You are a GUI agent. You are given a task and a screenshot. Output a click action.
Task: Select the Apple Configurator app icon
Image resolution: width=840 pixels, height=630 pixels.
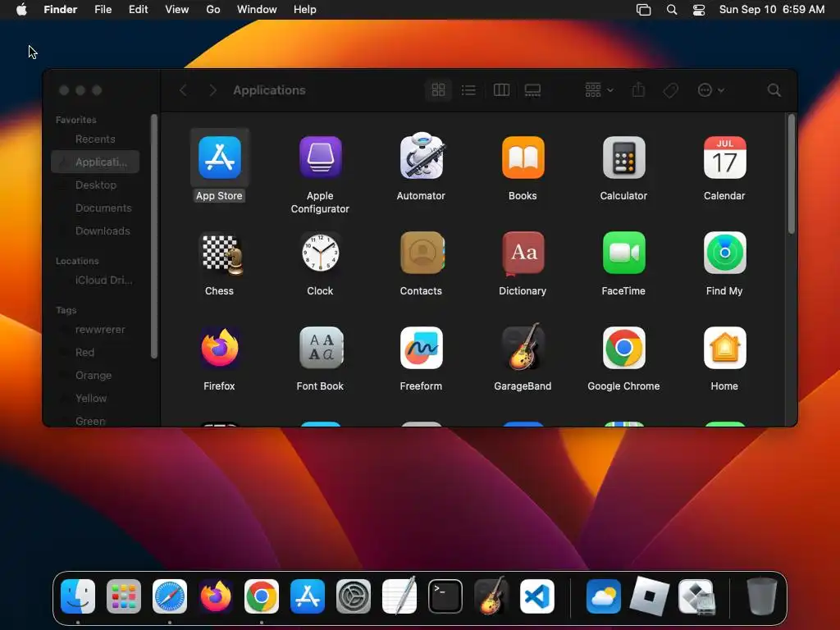321,157
